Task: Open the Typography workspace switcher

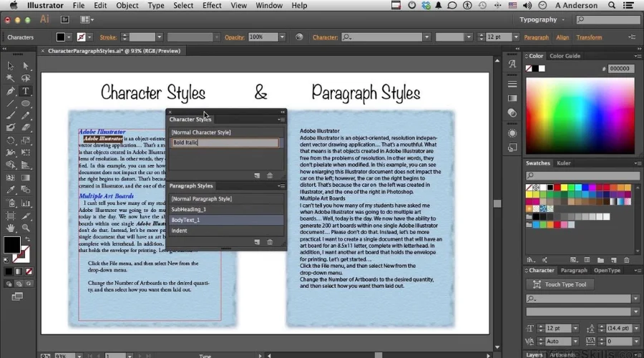Action: coord(562,19)
